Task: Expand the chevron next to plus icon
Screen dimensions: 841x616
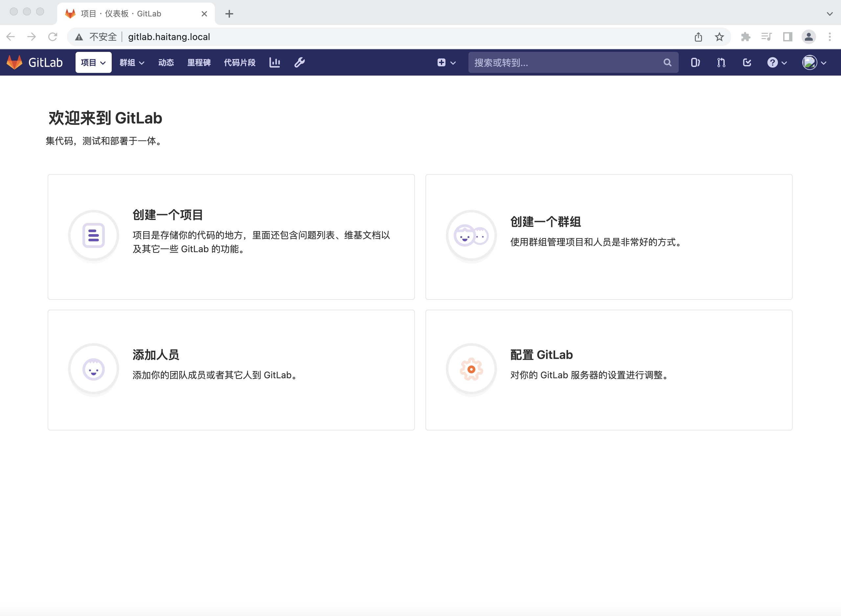Action: [453, 63]
